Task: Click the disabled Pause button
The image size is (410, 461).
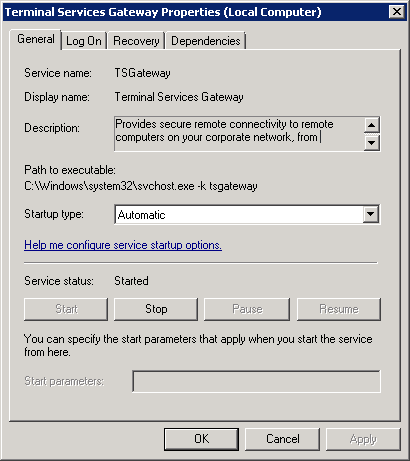Action: pos(247,309)
